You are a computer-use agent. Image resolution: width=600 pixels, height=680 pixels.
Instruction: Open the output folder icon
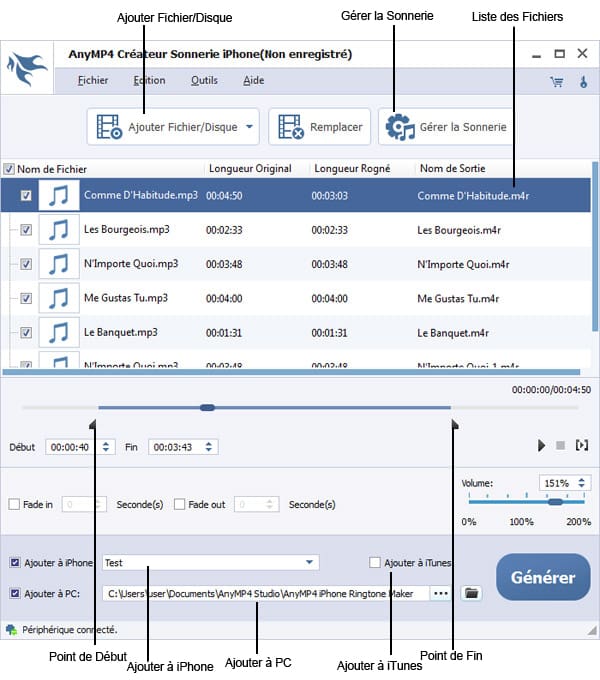[471, 593]
